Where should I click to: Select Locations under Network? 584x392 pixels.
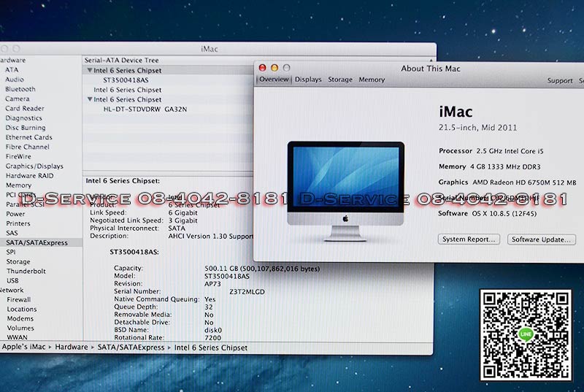coord(22,310)
